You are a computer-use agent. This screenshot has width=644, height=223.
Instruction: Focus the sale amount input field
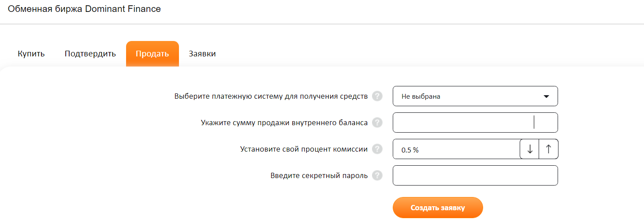(x=475, y=123)
